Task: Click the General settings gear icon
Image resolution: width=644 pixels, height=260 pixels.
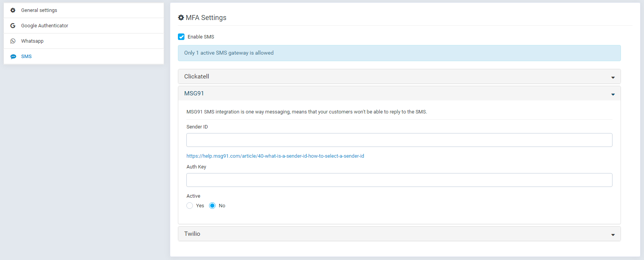Action: [x=13, y=10]
